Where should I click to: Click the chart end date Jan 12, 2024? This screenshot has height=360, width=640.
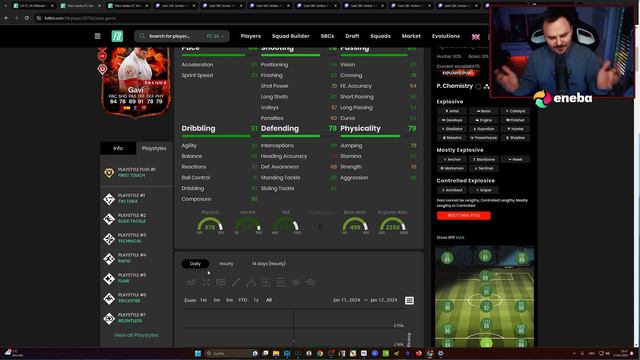[384, 300]
